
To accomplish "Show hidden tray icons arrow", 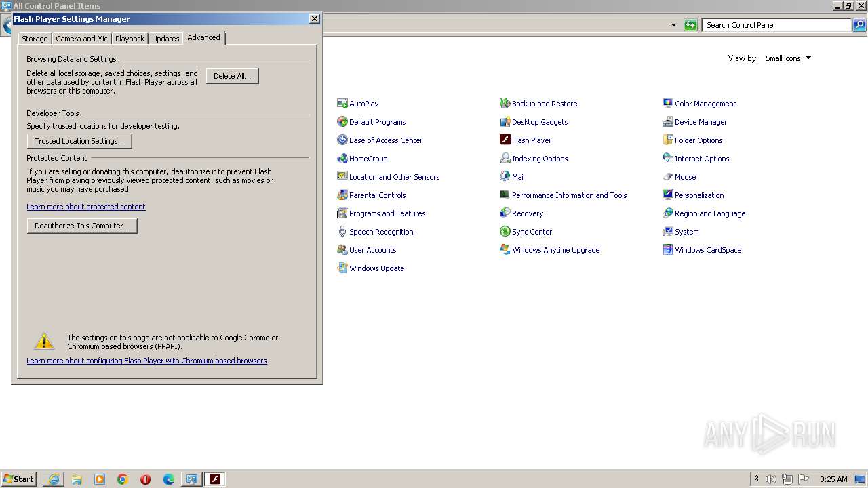I will 756,479.
